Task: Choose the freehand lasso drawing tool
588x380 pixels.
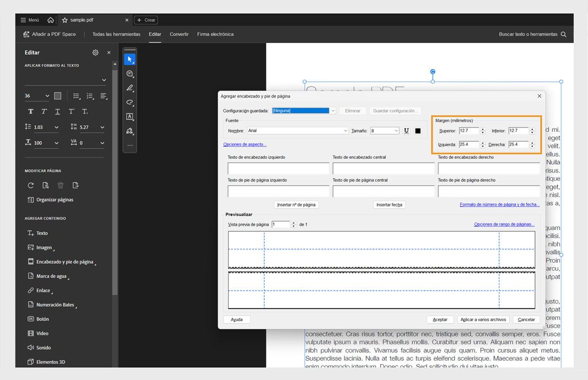Action: tap(130, 102)
